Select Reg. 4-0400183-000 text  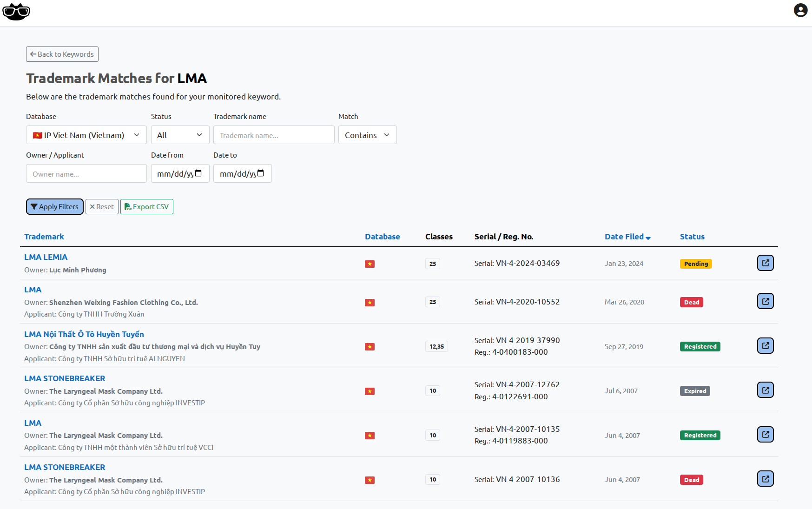click(511, 352)
